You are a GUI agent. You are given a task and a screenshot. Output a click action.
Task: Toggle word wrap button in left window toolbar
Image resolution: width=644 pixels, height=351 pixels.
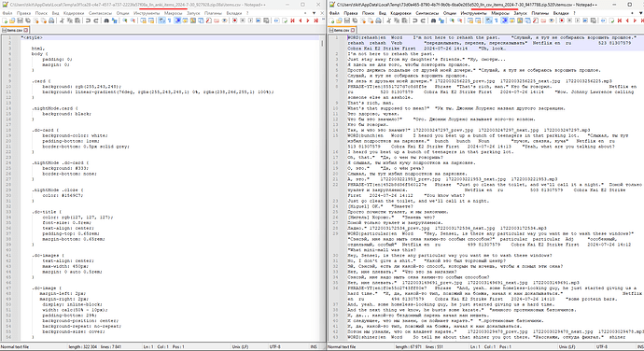[161, 21]
